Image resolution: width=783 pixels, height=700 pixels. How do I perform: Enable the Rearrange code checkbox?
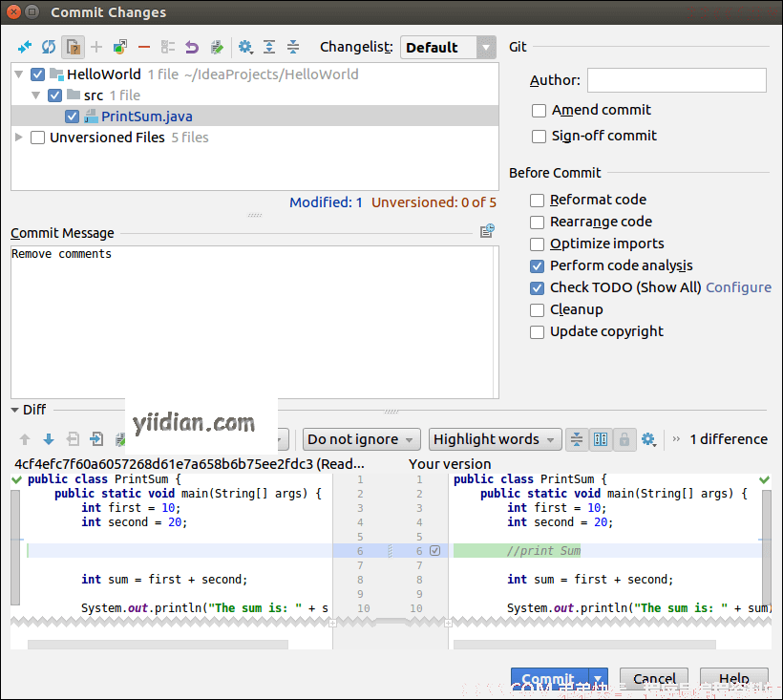(537, 223)
